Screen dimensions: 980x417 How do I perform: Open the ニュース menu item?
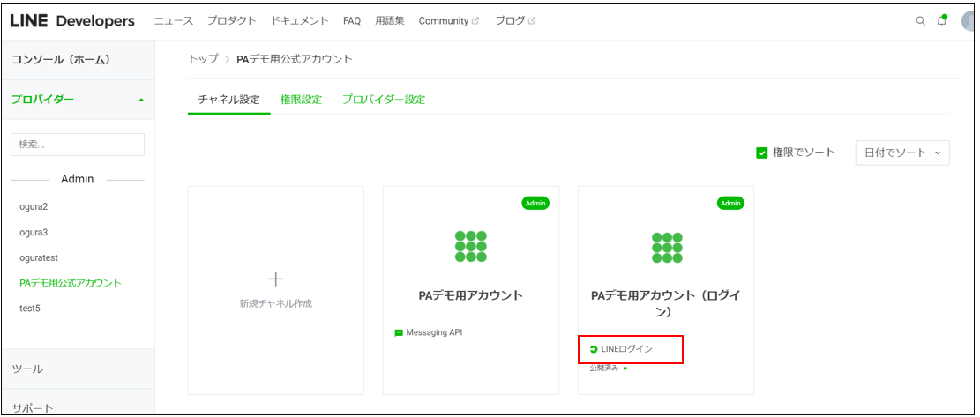(174, 20)
